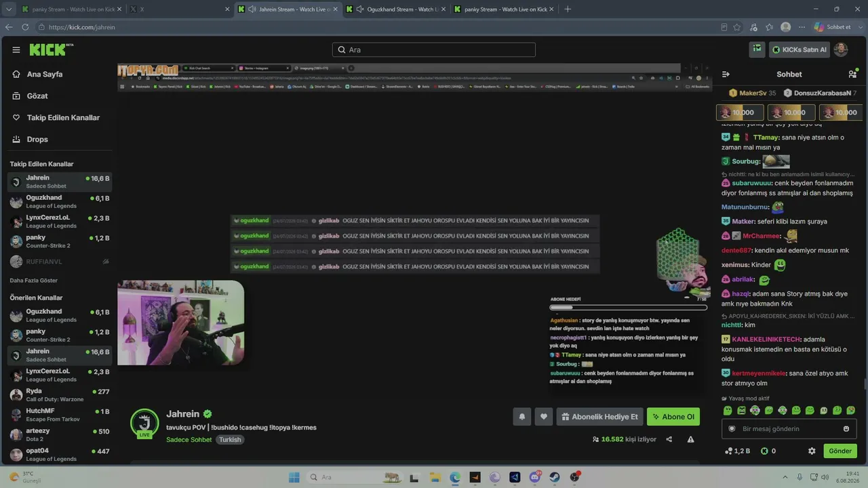Viewport: 868px width, 488px height.
Task: Open HutchMF Escape From Tarkov channel
Action: (x=59, y=415)
